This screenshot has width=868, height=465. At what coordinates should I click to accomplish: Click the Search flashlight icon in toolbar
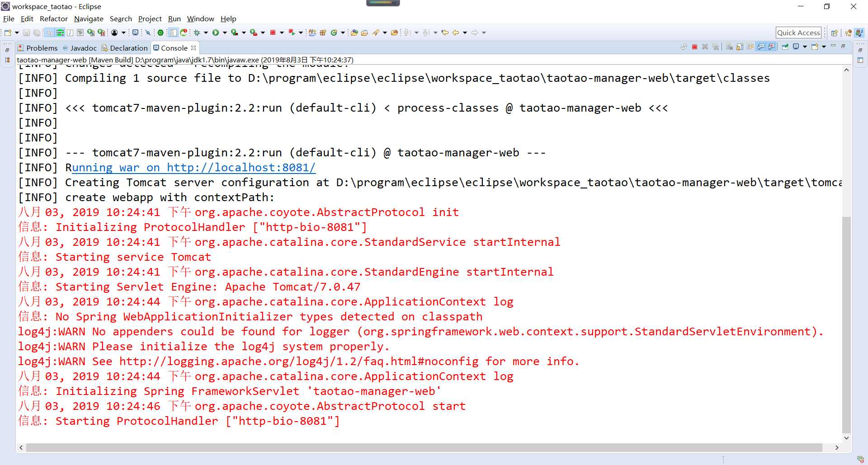coord(376,33)
